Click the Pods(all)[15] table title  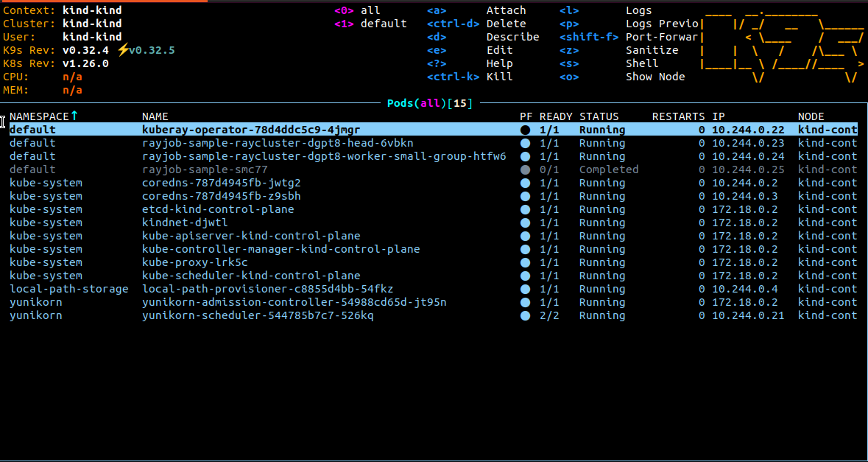coord(430,103)
